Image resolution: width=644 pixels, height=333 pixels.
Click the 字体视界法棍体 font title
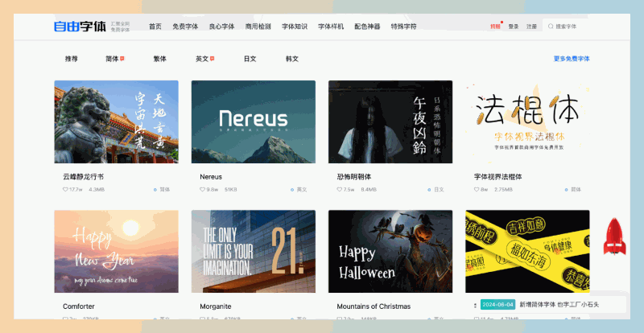[x=498, y=177]
